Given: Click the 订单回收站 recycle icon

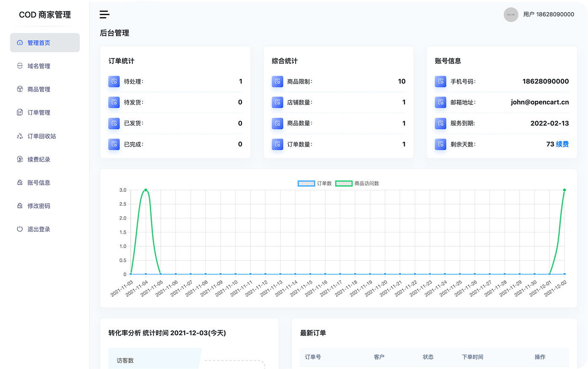Looking at the screenshot, I should [20, 136].
